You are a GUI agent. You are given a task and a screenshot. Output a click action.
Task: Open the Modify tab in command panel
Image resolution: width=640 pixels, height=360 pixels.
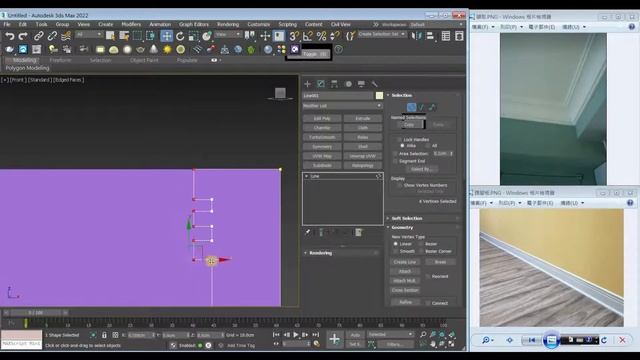[321, 84]
